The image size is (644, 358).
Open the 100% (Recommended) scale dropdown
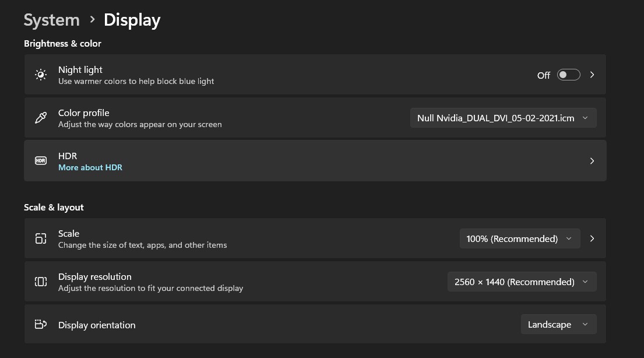coord(519,239)
